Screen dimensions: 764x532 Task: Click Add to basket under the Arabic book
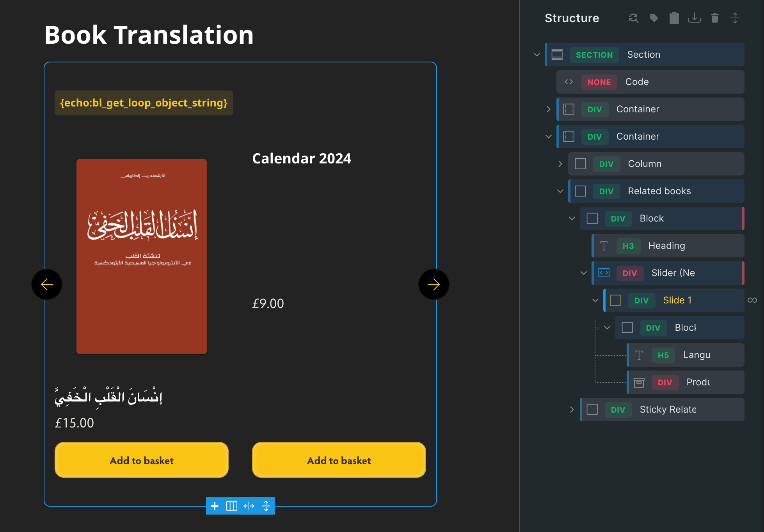tap(142, 460)
